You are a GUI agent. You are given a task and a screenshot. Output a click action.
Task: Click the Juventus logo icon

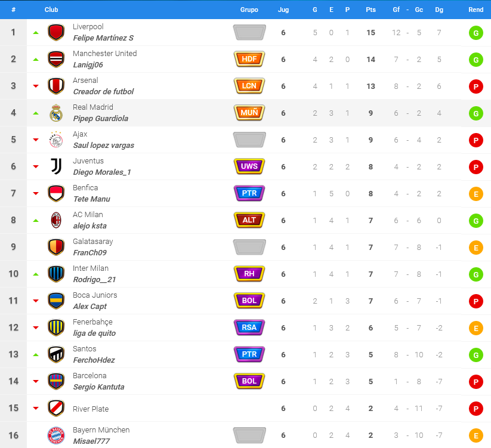[x=56, y=166]
